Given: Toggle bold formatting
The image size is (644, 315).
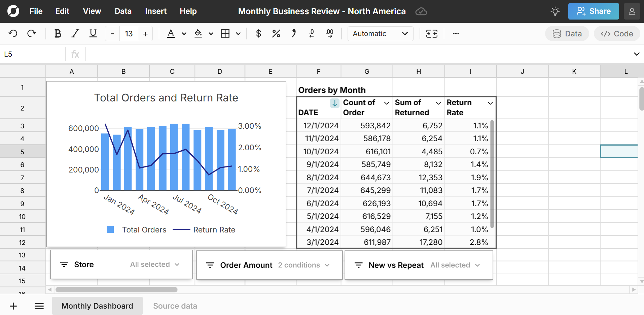Looking at the screenshot, I should click(x=58, y=33).
